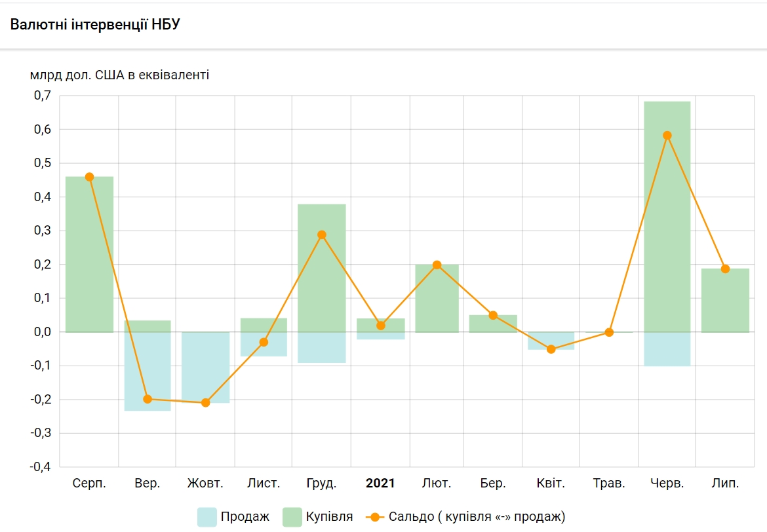This screenshot has width=767, height=532.
Task: Click the orange balance point above Жовт.
Action: 206,402
